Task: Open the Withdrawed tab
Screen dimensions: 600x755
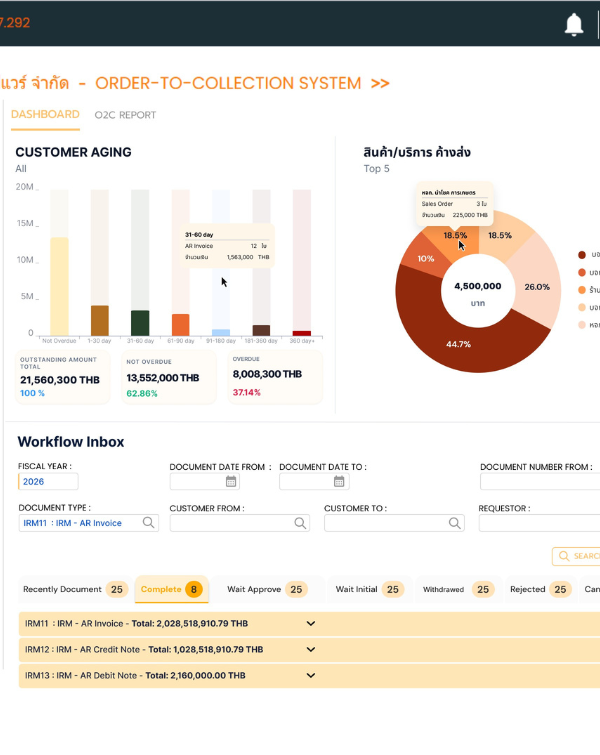Action: [458, 589]
